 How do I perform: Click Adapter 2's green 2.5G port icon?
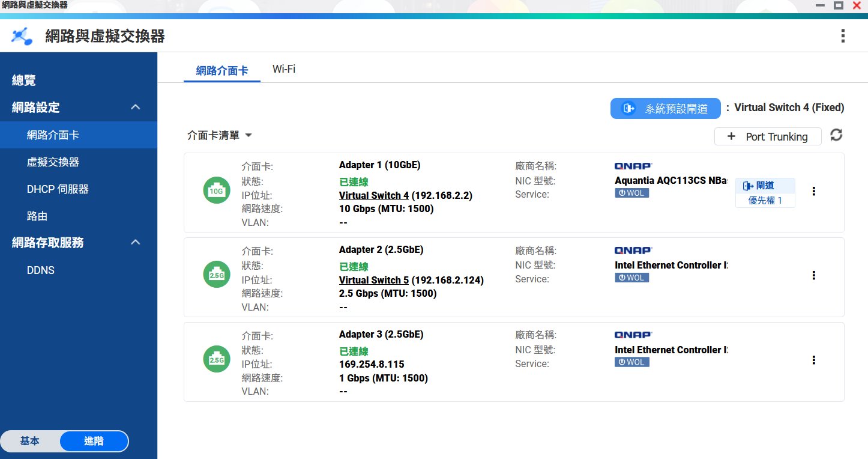click(x=216, y=275)
